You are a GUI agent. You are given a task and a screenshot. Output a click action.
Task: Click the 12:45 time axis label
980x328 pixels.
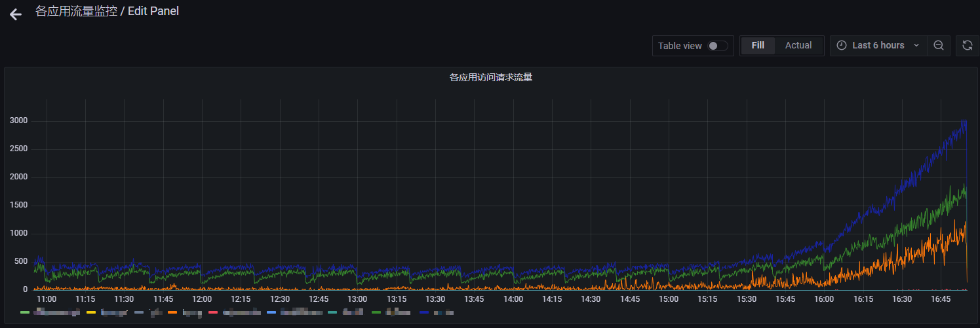tap(319, 299)
